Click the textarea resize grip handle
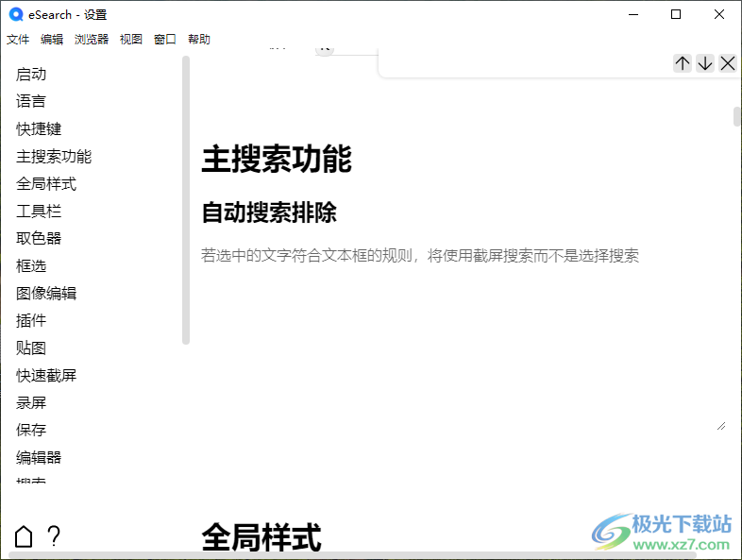The height and width of the screenshot is (560, 742). point(721,426)
